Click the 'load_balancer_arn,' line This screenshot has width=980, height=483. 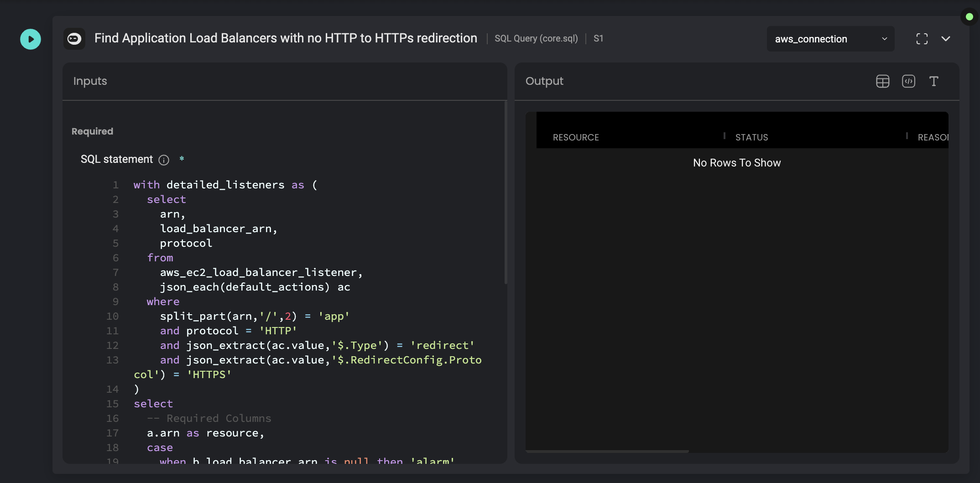tap(219, 229)
